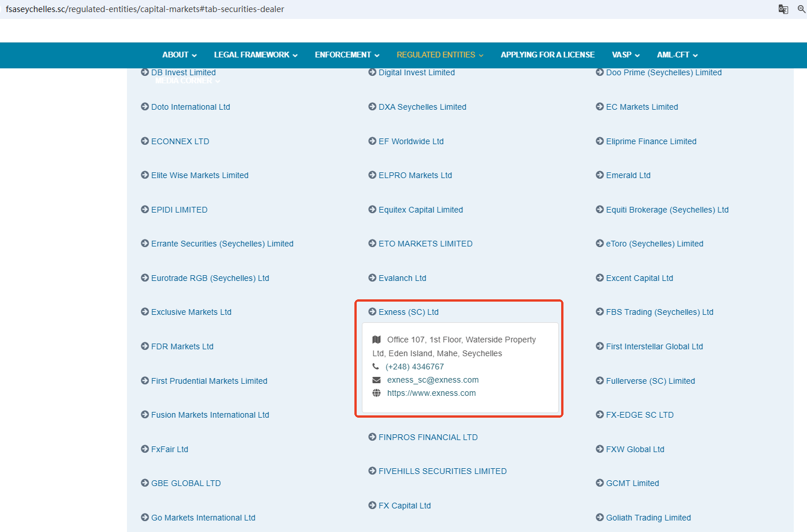Click the arrow icon beside Emerald Ltd
The height and width of the screenshot is (532, 807).
tap(600, 175)
